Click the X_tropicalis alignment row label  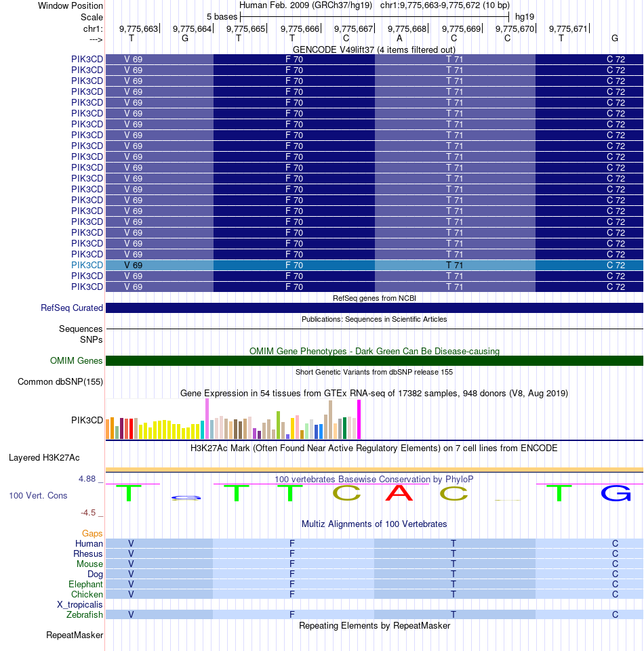tap(80, 604)
